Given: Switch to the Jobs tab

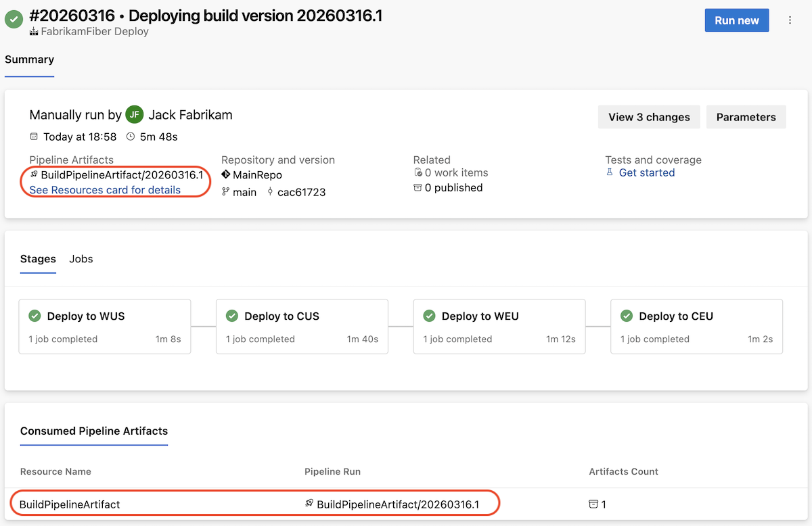Looking at the screenshot, I should click(81, 259).
